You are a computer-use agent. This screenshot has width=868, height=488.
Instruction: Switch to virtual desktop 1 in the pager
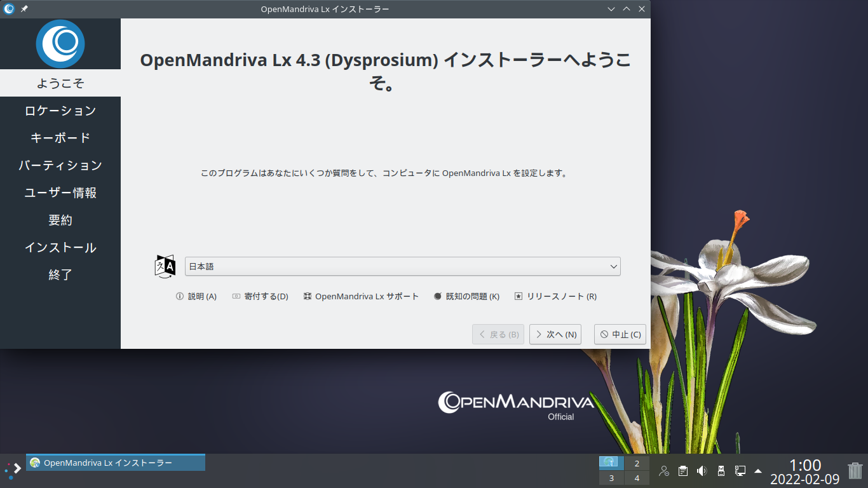coord(611,463)
